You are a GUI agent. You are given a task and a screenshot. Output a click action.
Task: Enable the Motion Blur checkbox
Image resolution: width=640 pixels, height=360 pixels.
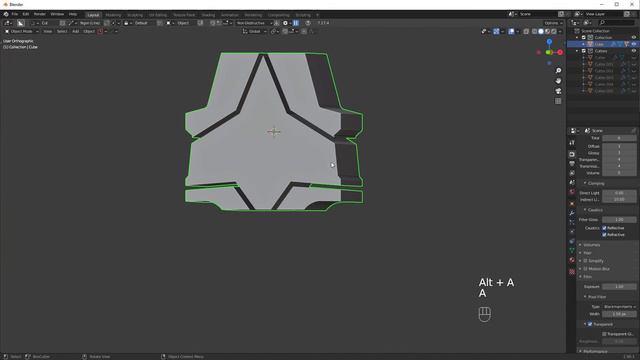pyautogui.click(x=585, y=269)
